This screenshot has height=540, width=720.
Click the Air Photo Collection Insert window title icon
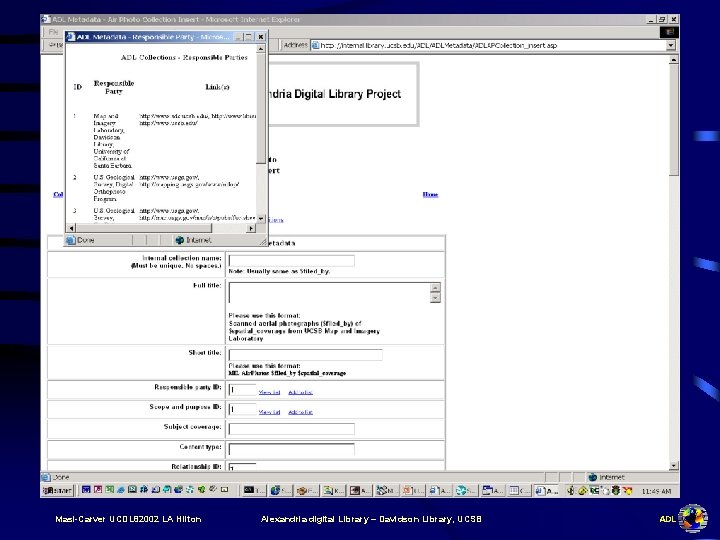point(46,19)
